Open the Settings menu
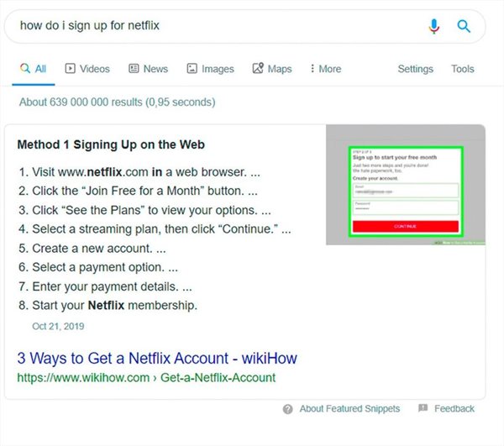The image size is (504, 446). pos(415,69)
